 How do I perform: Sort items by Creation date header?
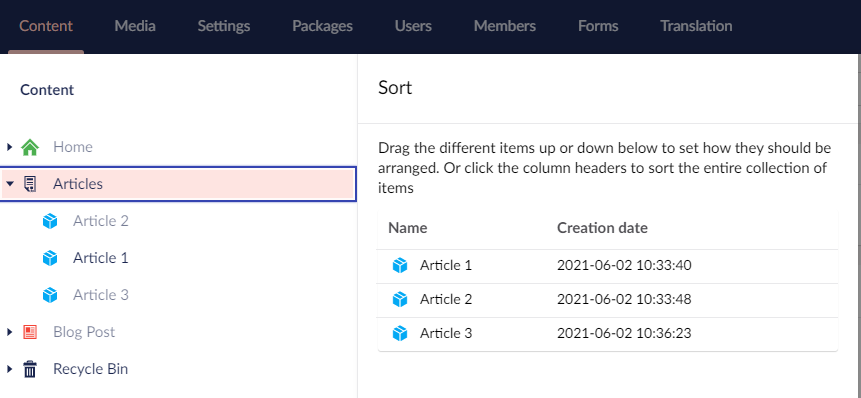602,228
